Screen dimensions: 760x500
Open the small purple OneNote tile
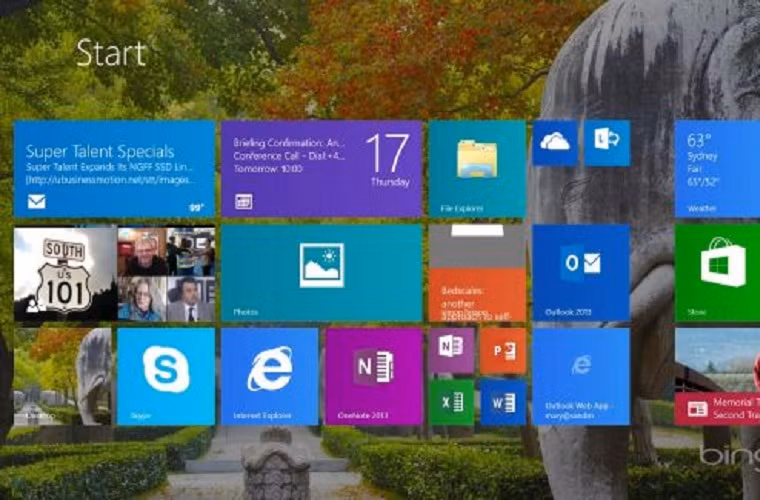point(451,351)
